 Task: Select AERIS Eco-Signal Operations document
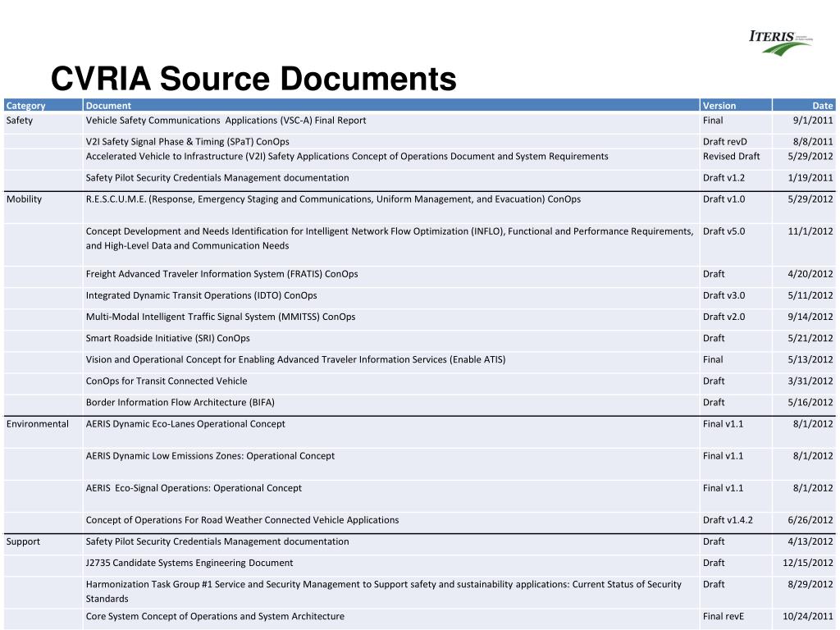pyautogui.click(x=194, y=488)
